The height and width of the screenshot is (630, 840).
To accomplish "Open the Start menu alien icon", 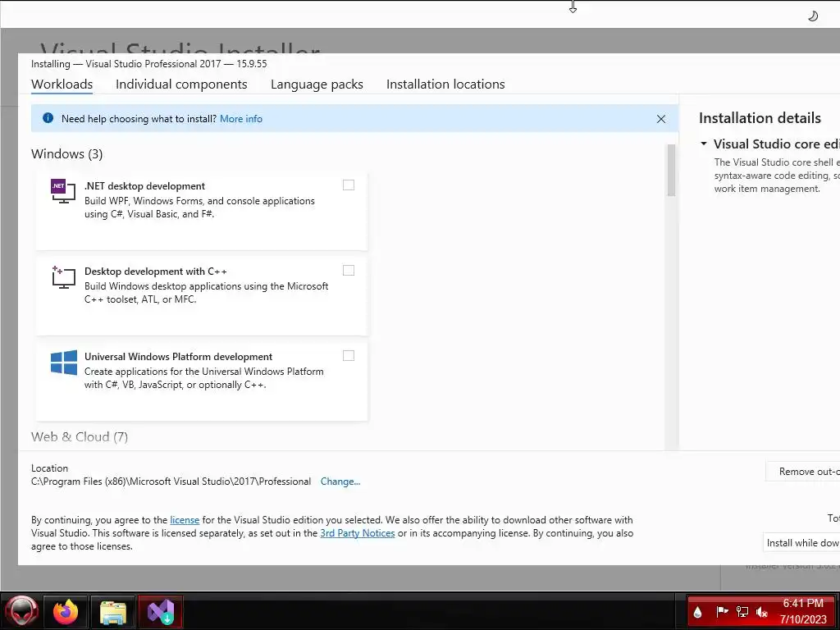I will (21, 611).
